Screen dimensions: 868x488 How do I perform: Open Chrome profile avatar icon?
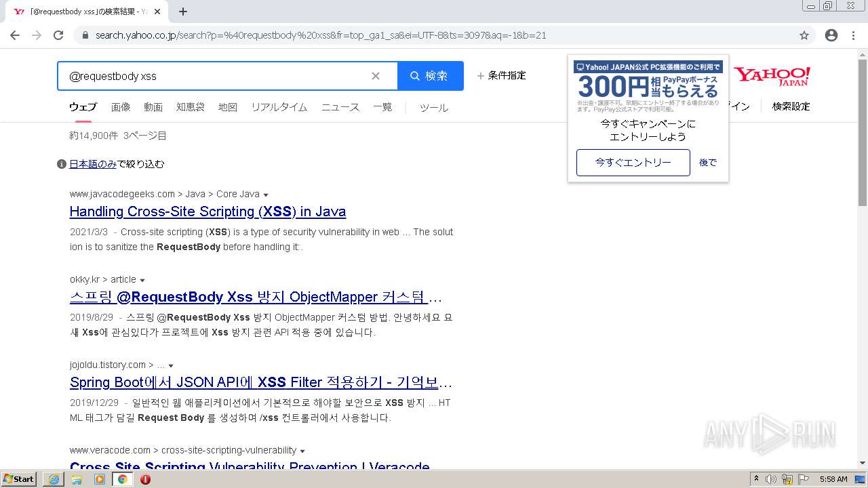[x=831, y=35]
